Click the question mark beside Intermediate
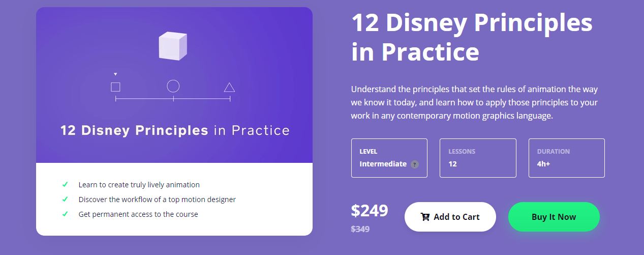The width and height of the screenshot is (644, 255). point(415,164)
